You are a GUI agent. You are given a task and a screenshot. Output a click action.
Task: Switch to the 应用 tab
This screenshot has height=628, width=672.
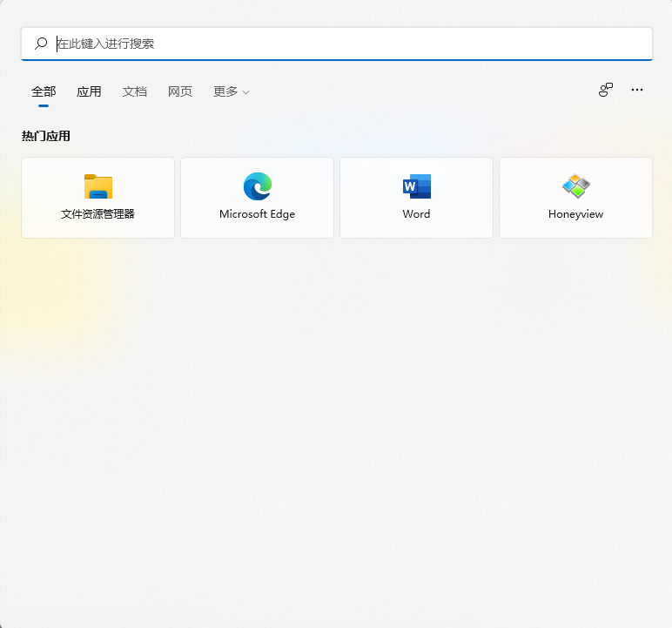89,91
